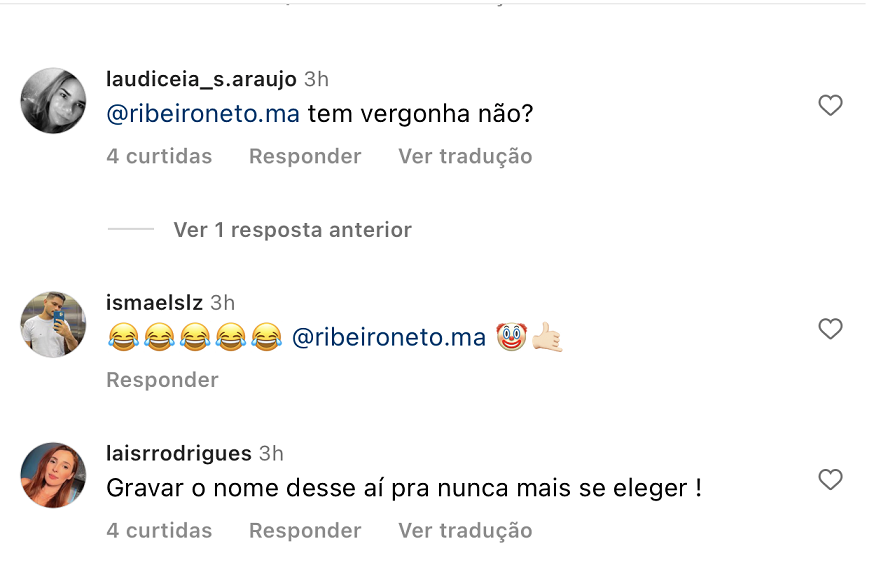Open ismaelslz's profile picture
The height and width of the screenshot is (586, 888).
[x=53, y=325]
